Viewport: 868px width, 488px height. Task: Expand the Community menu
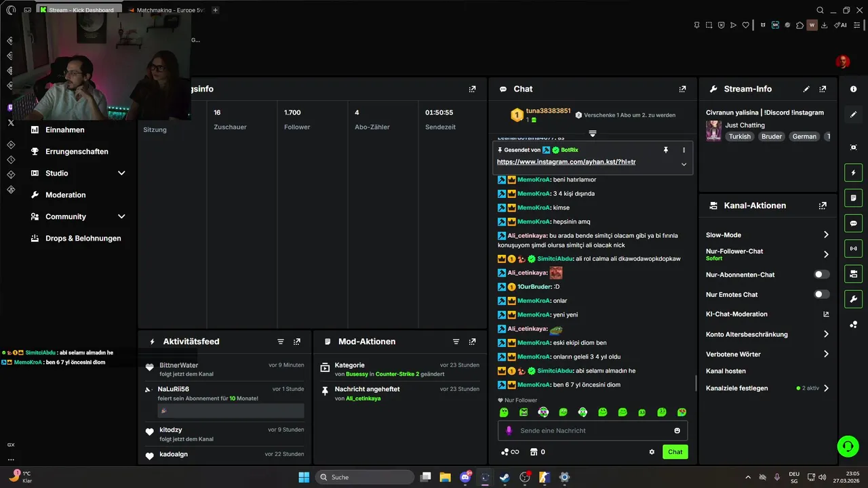[121, 217]
